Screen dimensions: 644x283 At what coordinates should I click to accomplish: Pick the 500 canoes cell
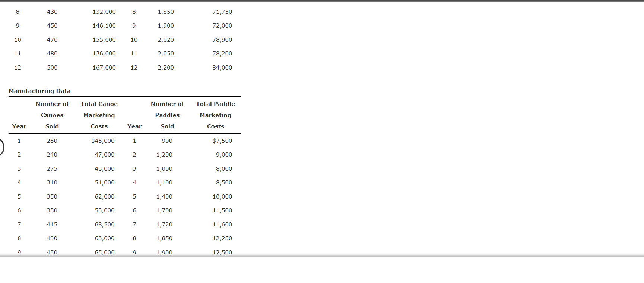tap(52, 68)
